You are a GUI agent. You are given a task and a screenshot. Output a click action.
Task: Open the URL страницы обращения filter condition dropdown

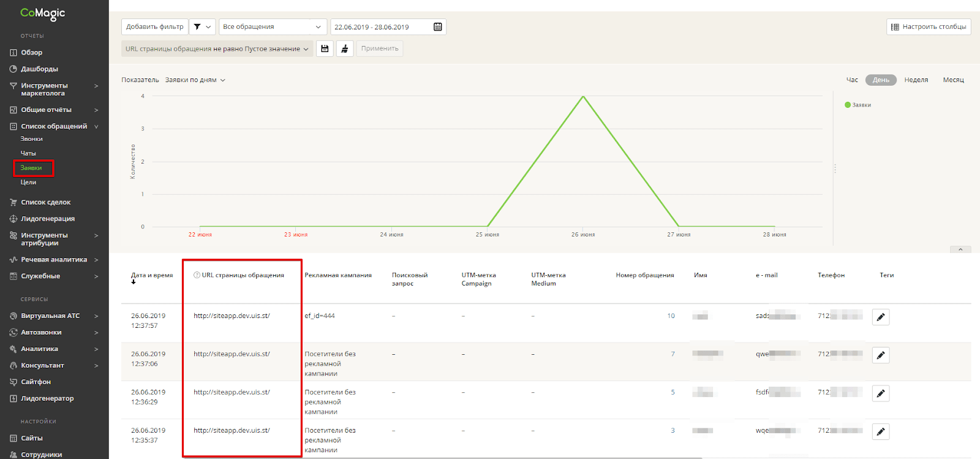[x=217, y=49]
